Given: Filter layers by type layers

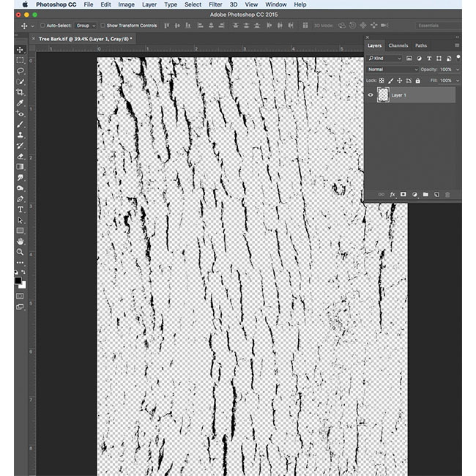Looking at the screenshot, I should coord(429,59).
